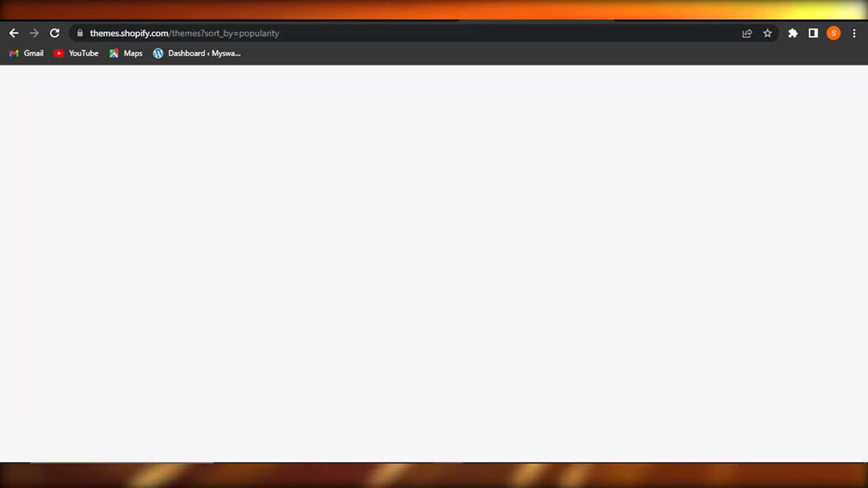Image resolution: width=868 pixels, height=488 pixels.
Task: Click the forward navigation arrow
Action: (34, 33)
